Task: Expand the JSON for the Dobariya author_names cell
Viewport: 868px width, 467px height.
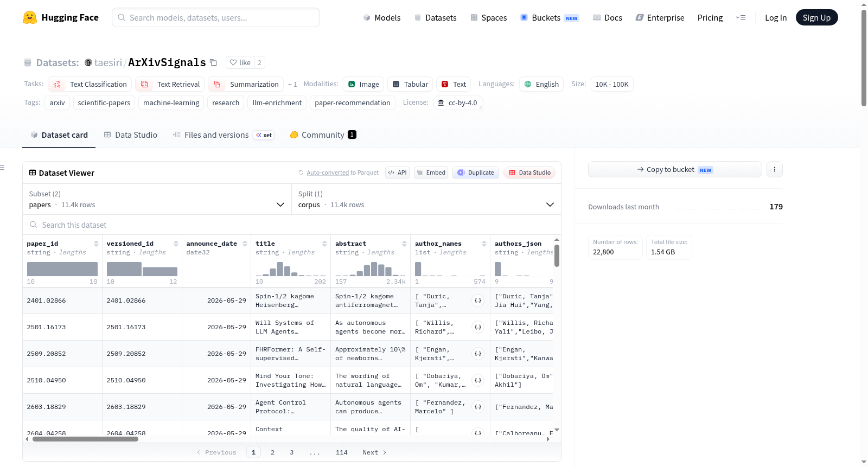Action: (478, 380)
